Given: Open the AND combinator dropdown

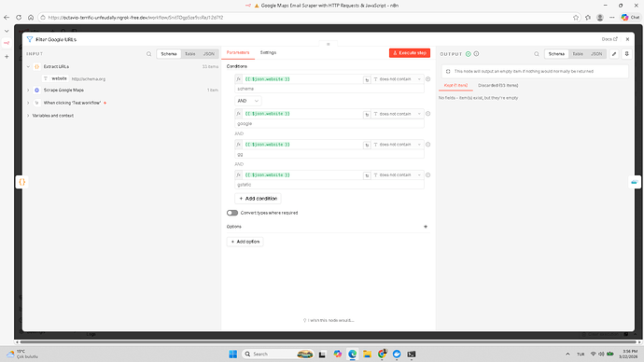Looking at the screenshot, I should (248, 101).
